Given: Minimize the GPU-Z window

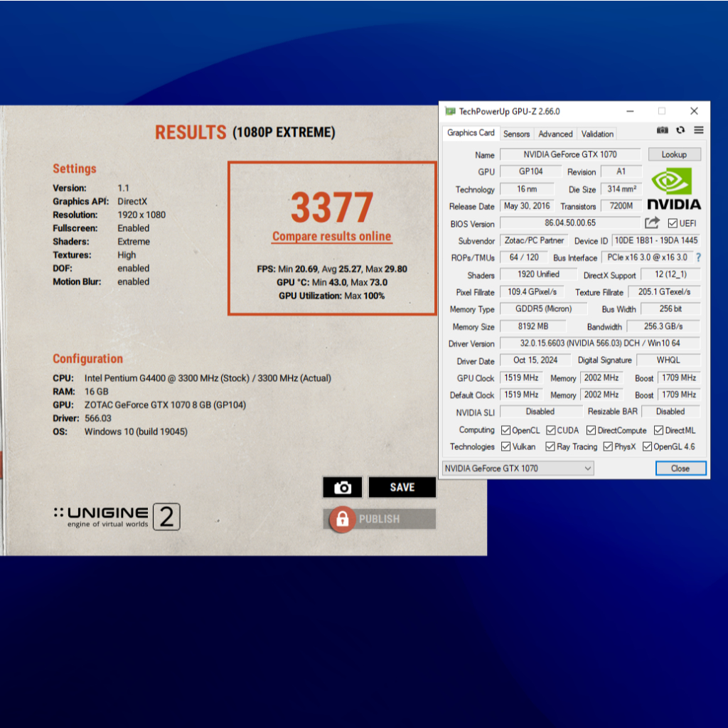Looking at the screenshot, I should [630, 112].
